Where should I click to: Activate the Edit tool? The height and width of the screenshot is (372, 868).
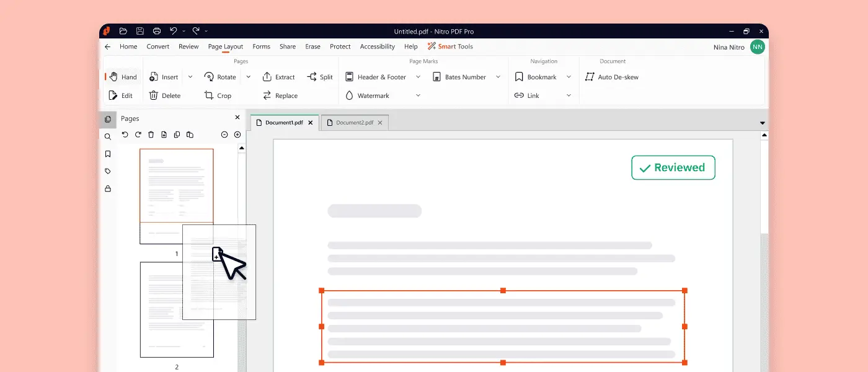point(121,95)
